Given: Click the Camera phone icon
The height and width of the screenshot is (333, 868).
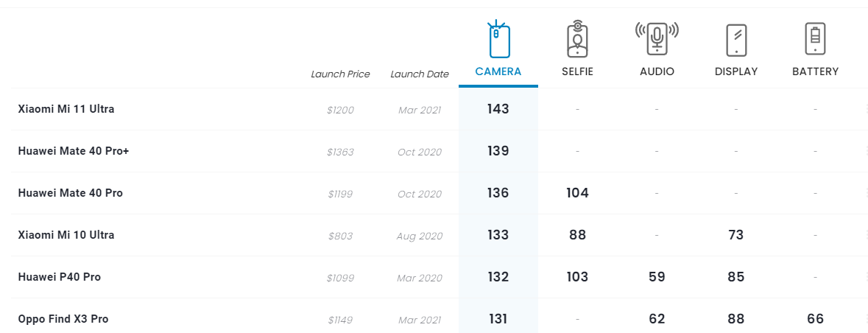Looking at the screenshot, I should [498, 40].
